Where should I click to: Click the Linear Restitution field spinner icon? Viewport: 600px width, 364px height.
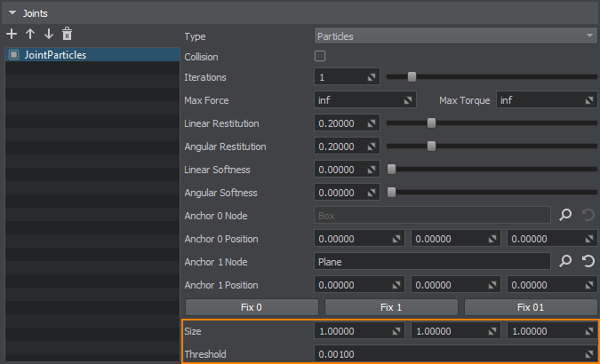click(372, 123)
